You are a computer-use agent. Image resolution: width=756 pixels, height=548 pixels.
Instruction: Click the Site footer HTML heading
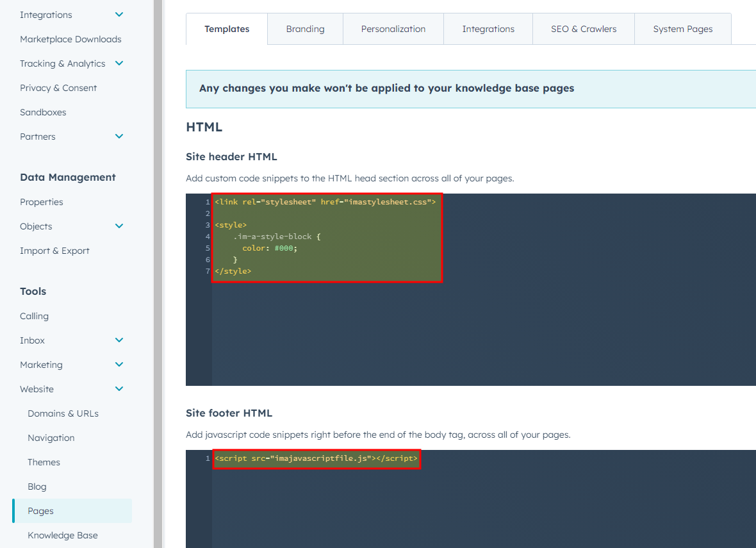[229, 413]
